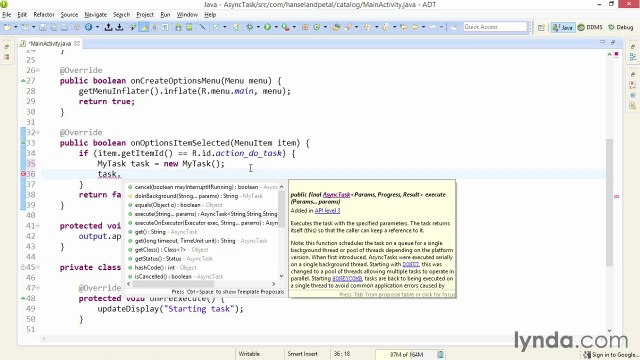Open the Source menu
Viewport: 640px width, 360px height.
point(69,15)
